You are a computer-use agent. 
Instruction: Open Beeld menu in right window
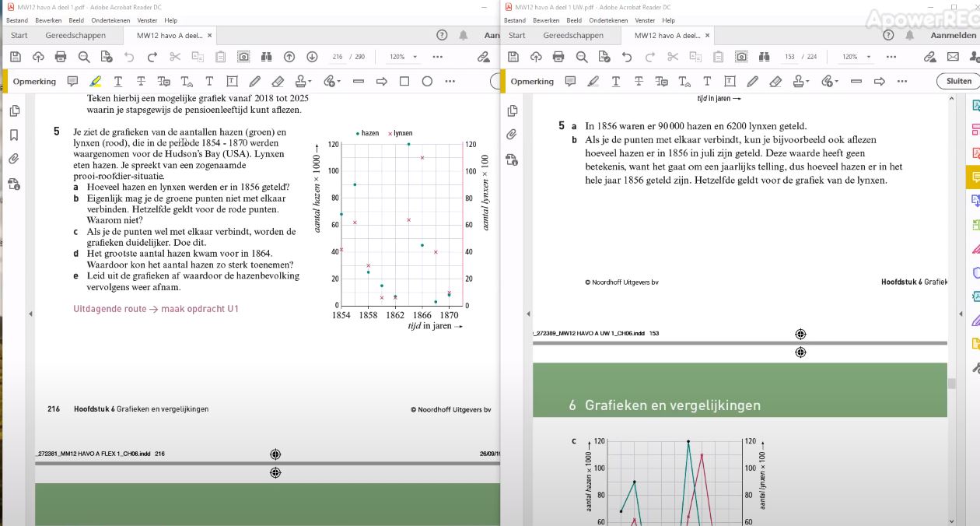[574, 20]
